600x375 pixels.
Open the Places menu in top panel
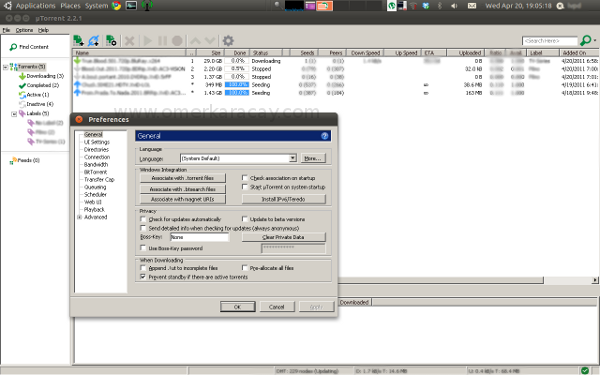click(x=70, y=6)
